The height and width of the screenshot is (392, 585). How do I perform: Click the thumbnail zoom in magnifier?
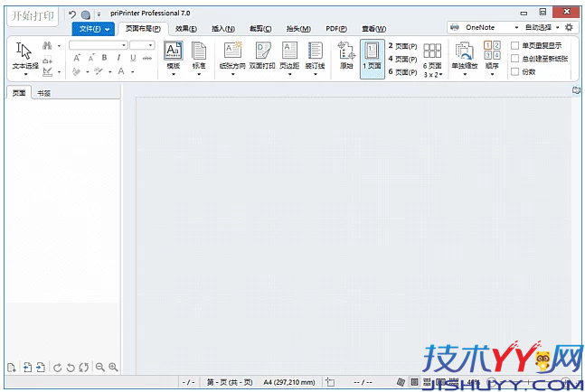113,368
